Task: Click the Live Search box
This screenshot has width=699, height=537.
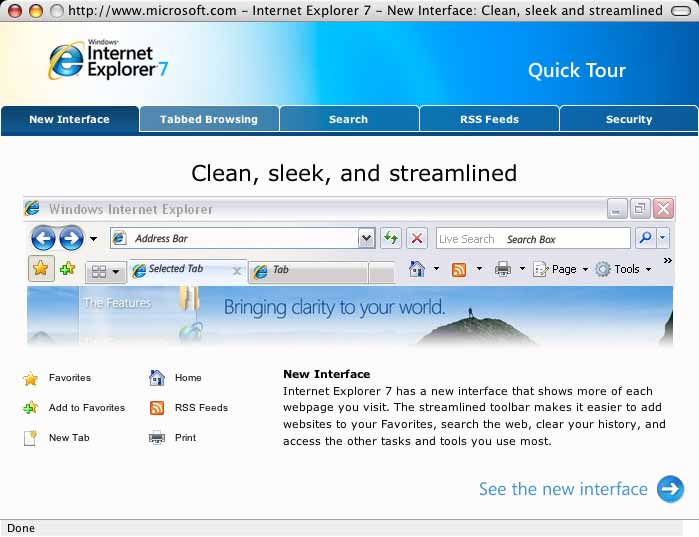Action: (x=533, y=238)
